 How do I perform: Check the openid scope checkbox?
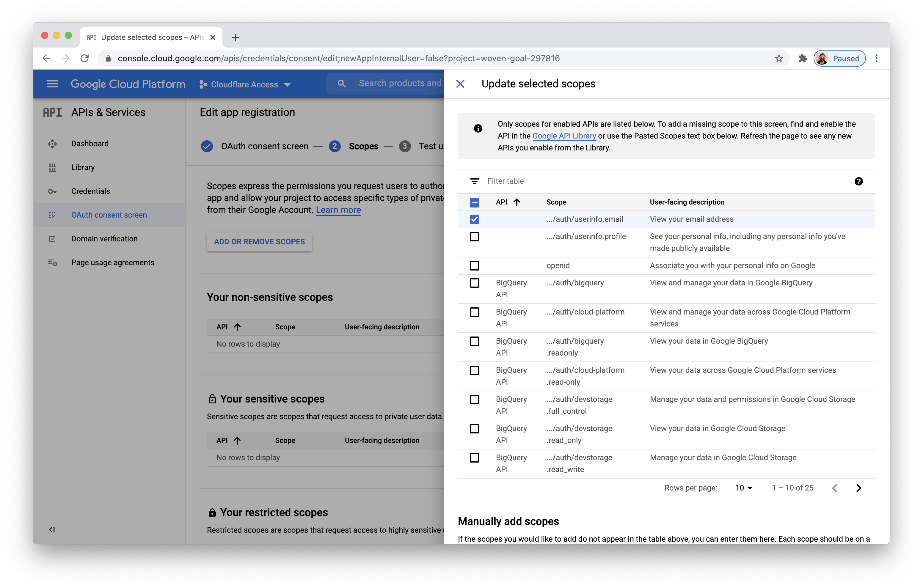click(474, 266)
